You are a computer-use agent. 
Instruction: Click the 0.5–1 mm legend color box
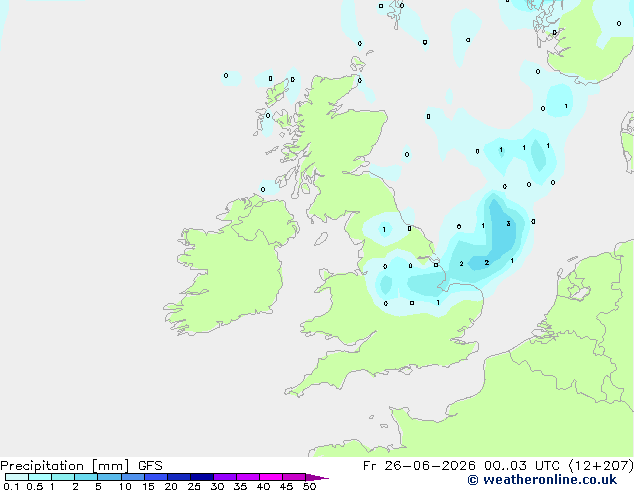click(x=40, y=477)
